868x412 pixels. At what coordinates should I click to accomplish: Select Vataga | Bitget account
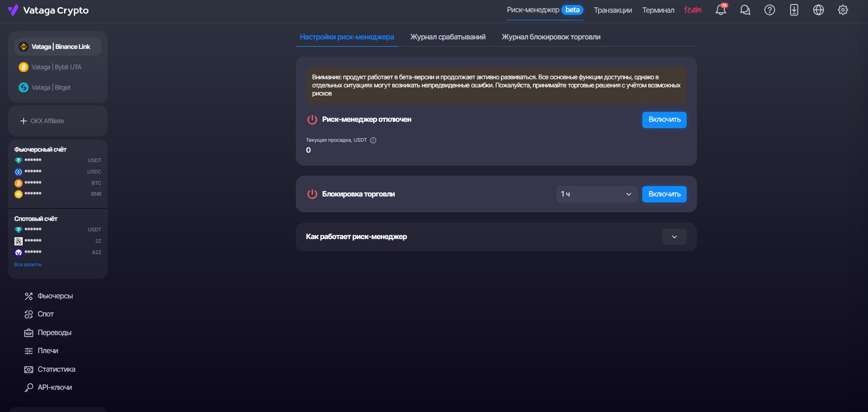(58, 87)
